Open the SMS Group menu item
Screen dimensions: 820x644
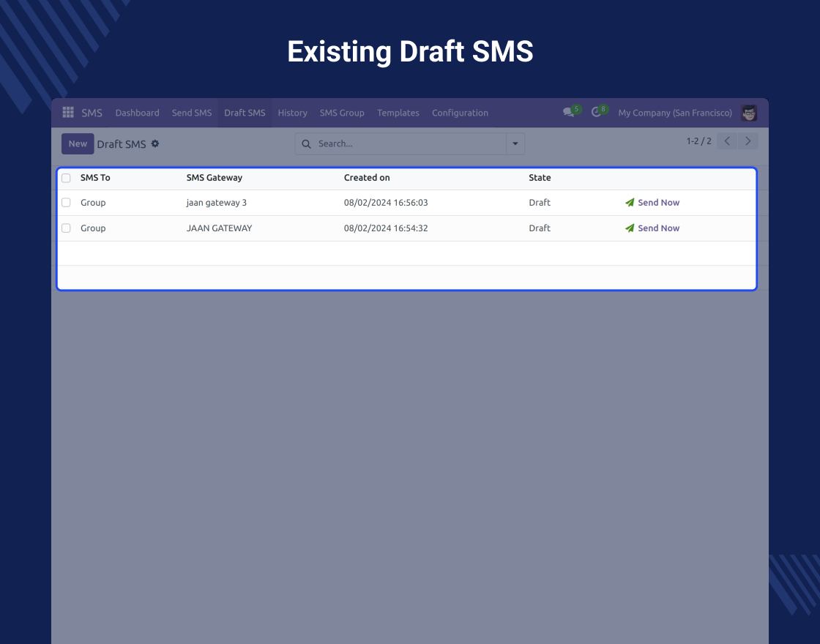pyautogui.click(x=342, y=113)
